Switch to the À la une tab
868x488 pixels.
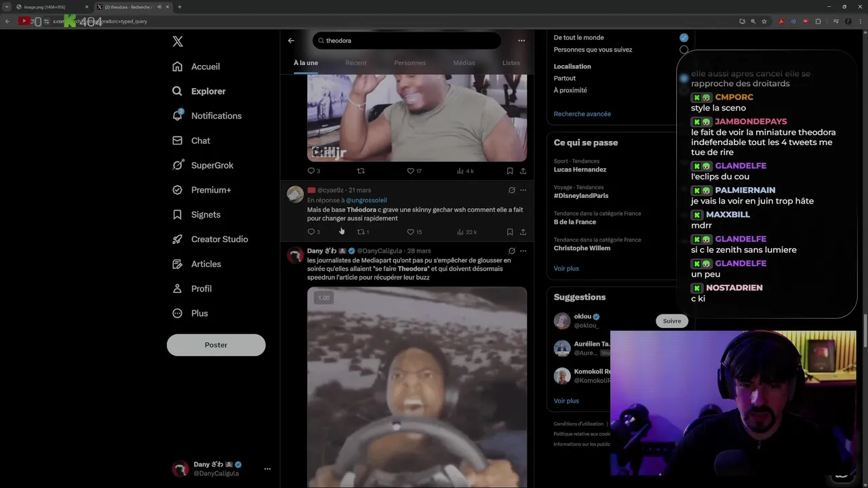point(306,63)
